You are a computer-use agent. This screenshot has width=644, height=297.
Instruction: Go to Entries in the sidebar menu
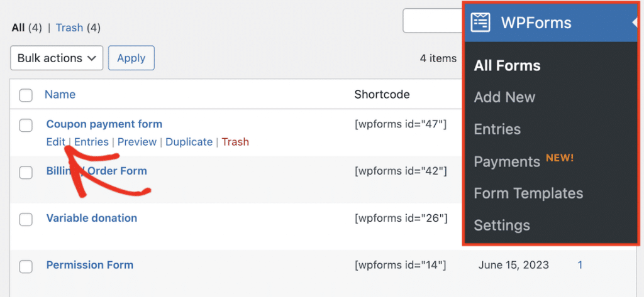click(x=497, y=129)
